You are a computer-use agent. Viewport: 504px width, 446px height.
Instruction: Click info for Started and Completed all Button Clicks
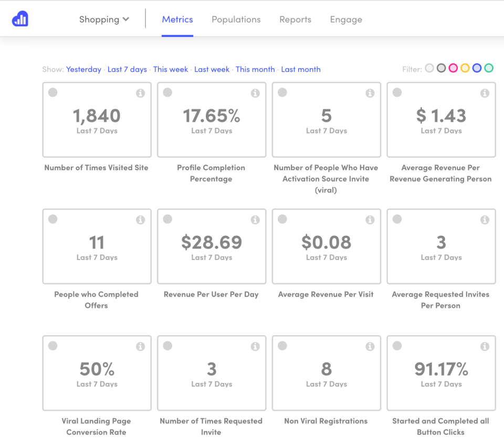tap(484, 346)
